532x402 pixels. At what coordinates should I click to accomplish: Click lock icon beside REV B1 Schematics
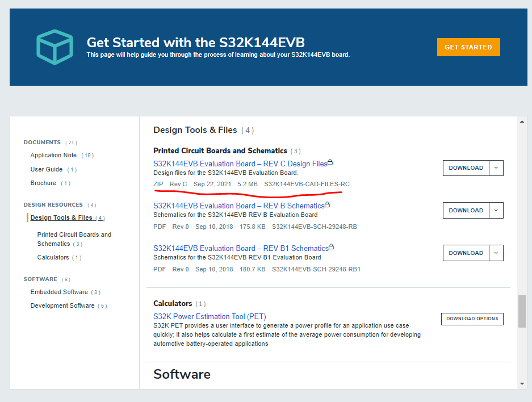332,248
